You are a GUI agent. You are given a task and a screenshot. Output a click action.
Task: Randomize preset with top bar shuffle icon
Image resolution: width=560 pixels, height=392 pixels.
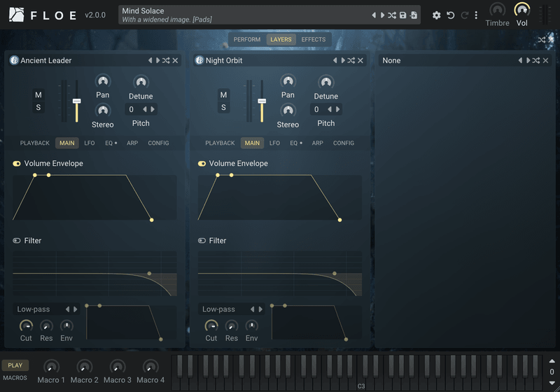click(392, 15)
